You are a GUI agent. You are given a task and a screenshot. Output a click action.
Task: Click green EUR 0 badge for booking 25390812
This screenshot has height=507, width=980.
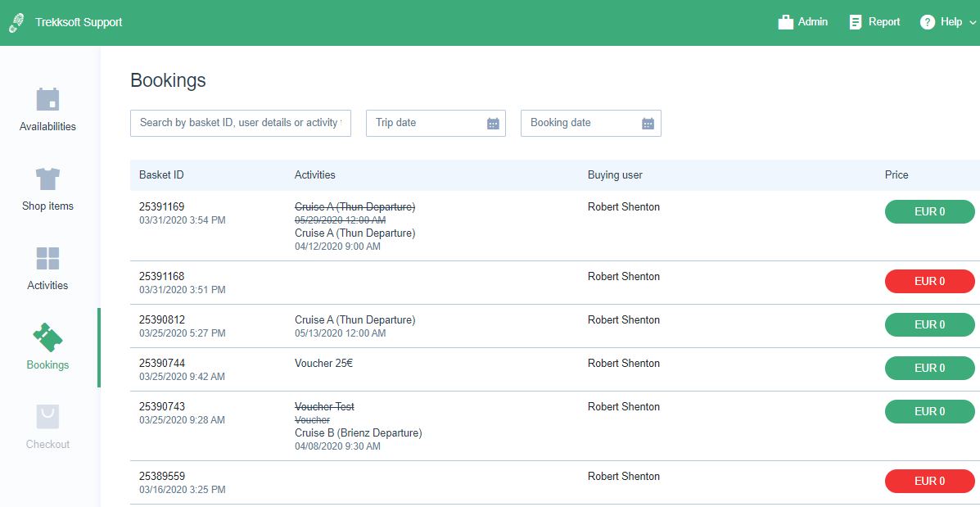tap(929, 325)
